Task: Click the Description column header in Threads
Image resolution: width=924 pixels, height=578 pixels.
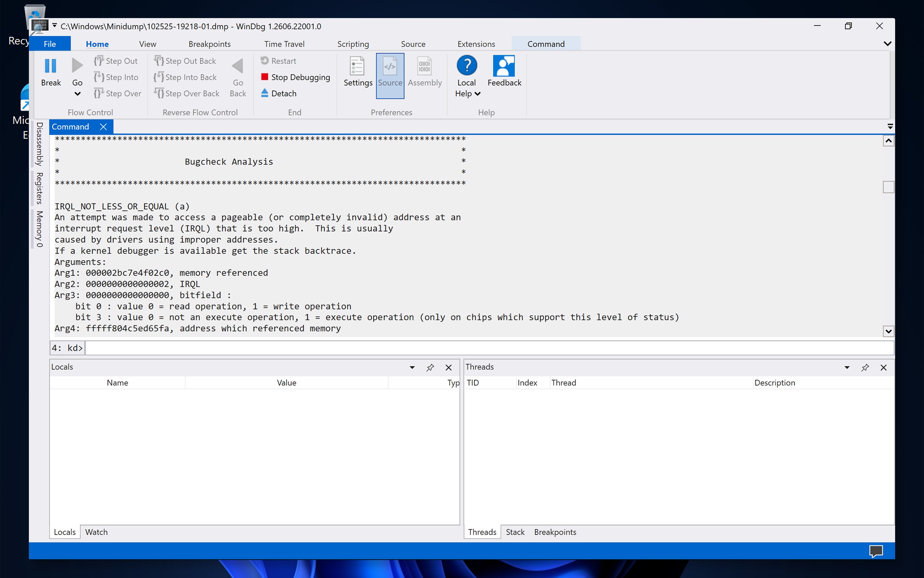Action: click(823, 383)
